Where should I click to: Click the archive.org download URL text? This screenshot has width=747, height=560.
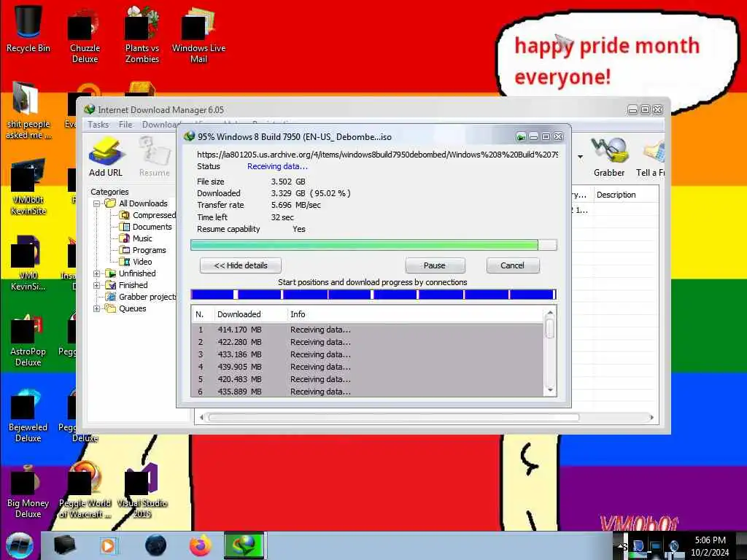pyautogui.click(x=377, y=155)
